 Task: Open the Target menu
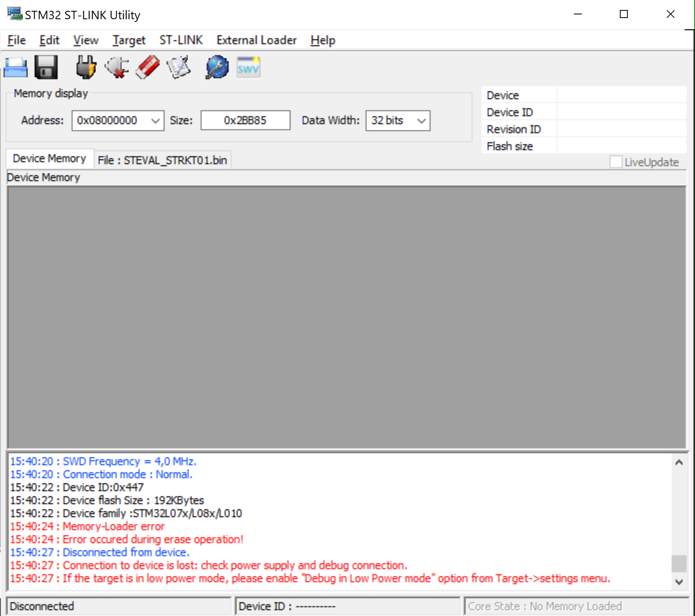pyautogui.click(x=129, y=40)
